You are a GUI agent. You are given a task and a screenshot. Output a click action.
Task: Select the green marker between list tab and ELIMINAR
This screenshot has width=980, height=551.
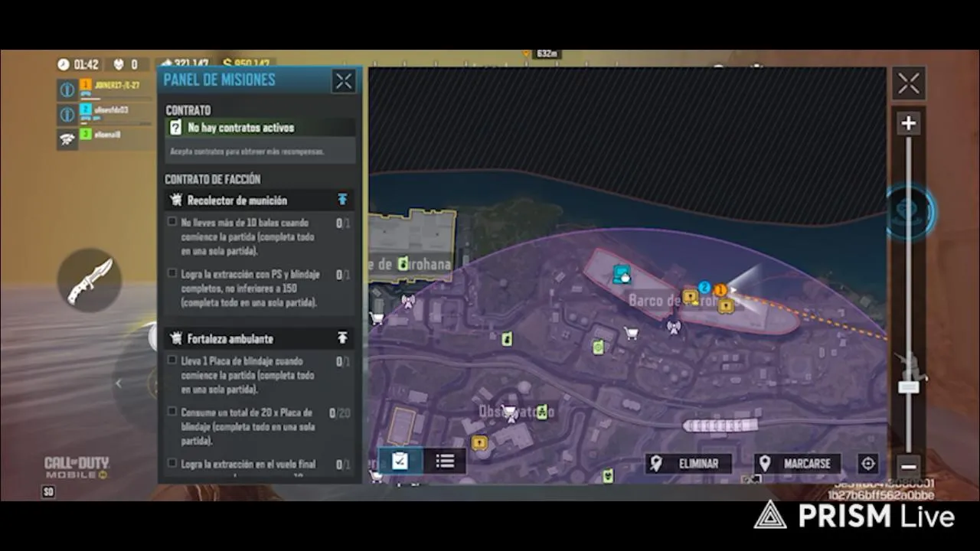(x=607, y=477)
